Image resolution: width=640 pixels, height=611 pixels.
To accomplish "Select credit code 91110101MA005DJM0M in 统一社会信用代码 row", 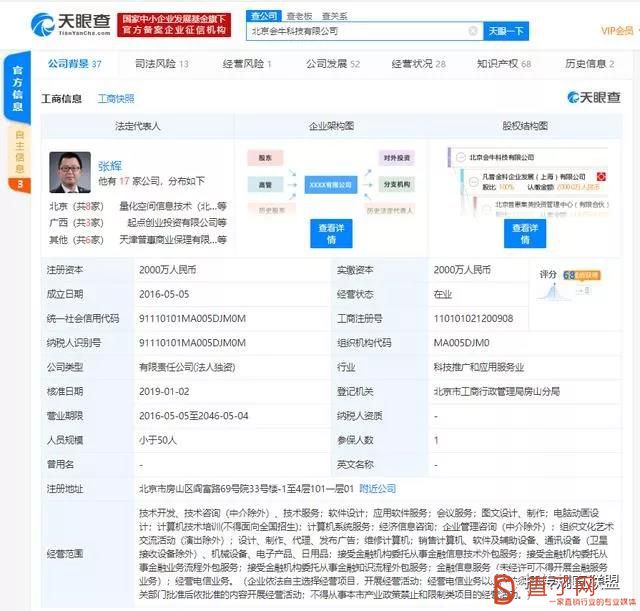I will coord(192,319).
